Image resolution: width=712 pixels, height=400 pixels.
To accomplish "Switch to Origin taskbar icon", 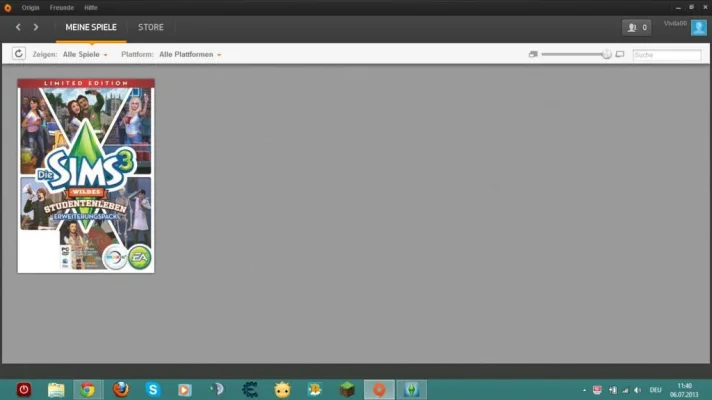I will 379,390.
